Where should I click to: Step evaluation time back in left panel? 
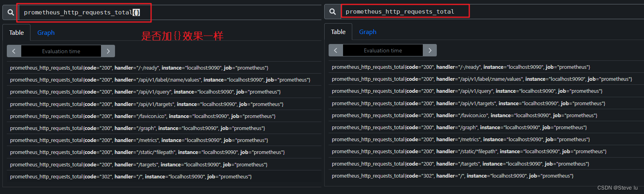(14, 51)
